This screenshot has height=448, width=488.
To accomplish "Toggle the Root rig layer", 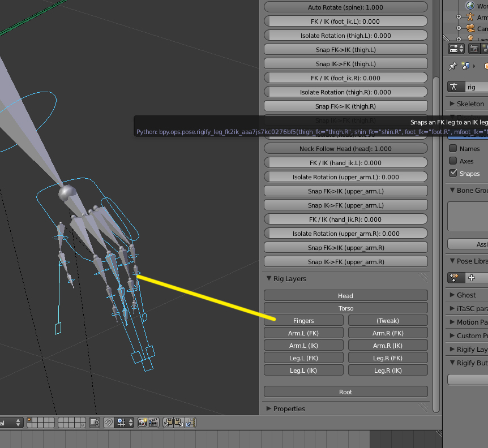I will (x=346, y=392).
